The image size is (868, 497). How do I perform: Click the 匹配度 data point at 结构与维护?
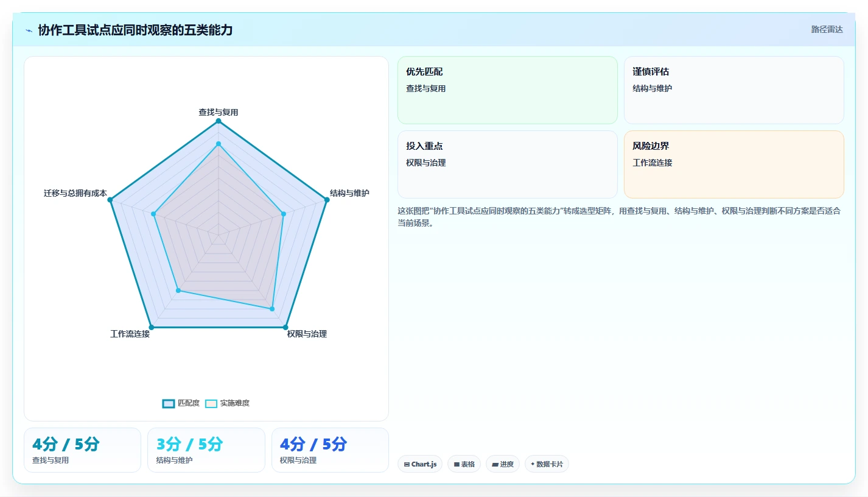tap(327, 200)
